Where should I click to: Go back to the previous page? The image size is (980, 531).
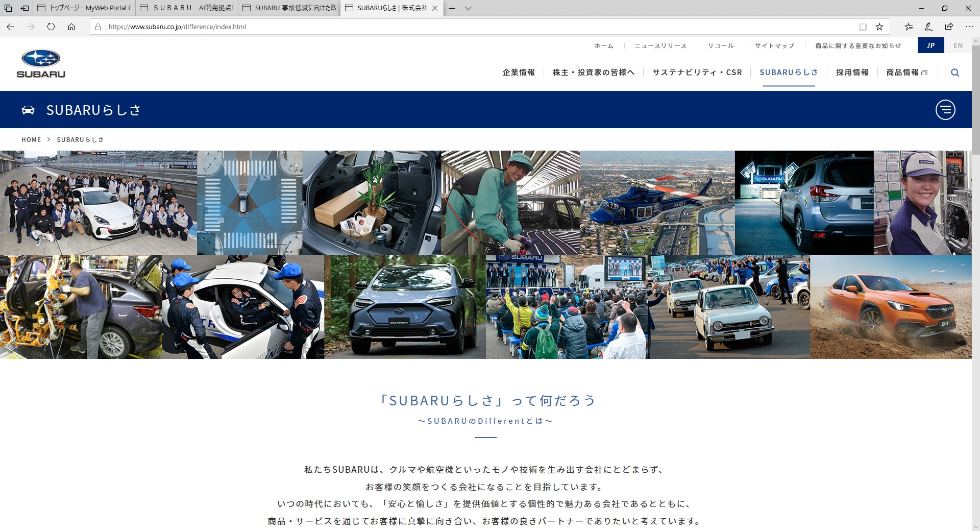10,27
